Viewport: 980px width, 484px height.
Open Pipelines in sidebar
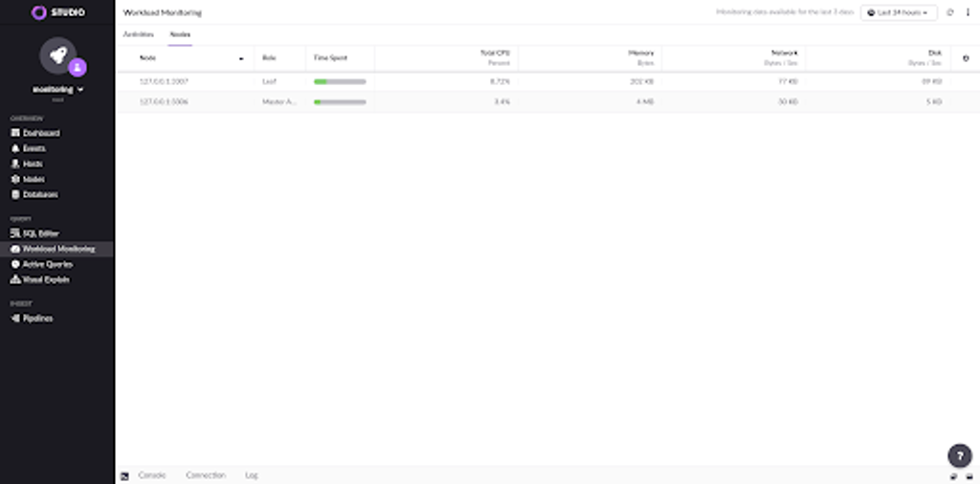point(38,319)
